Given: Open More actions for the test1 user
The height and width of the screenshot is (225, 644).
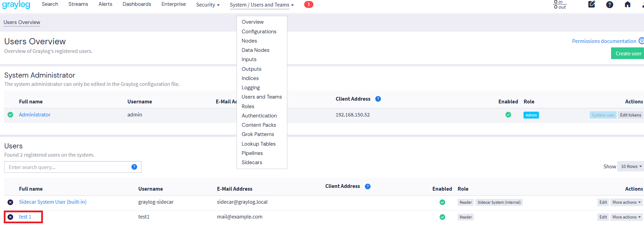Looking at the screenshot, I should coord(626,217).
